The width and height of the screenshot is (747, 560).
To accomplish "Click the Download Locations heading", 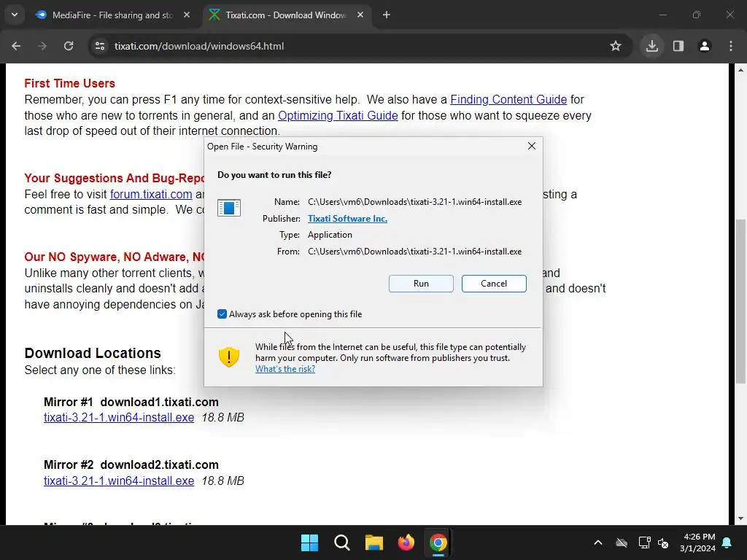I will coord(93,353).
